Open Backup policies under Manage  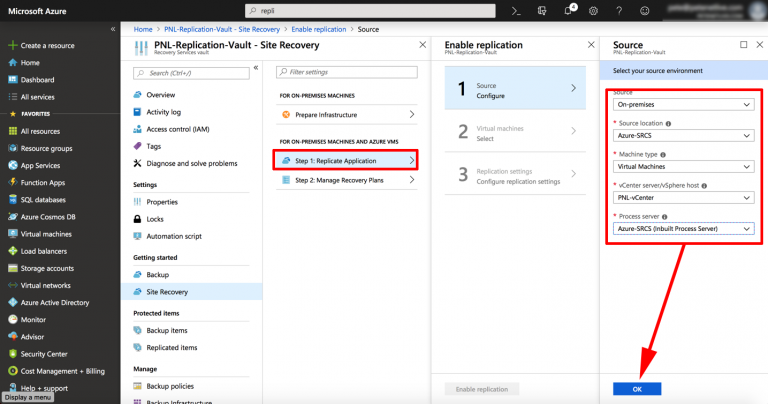(170, 386)
